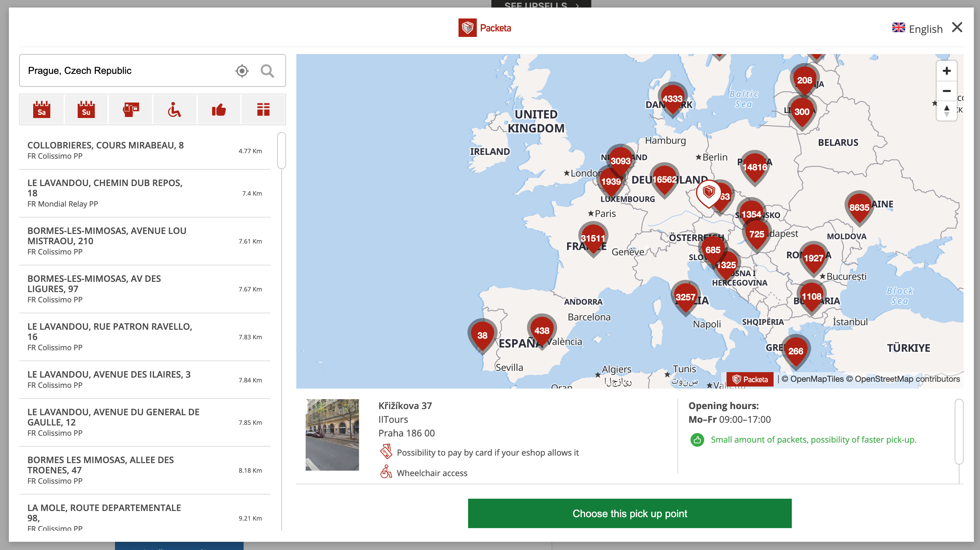Click the 1927 cluster marker in Romania
980x550 pixels.
813,258
